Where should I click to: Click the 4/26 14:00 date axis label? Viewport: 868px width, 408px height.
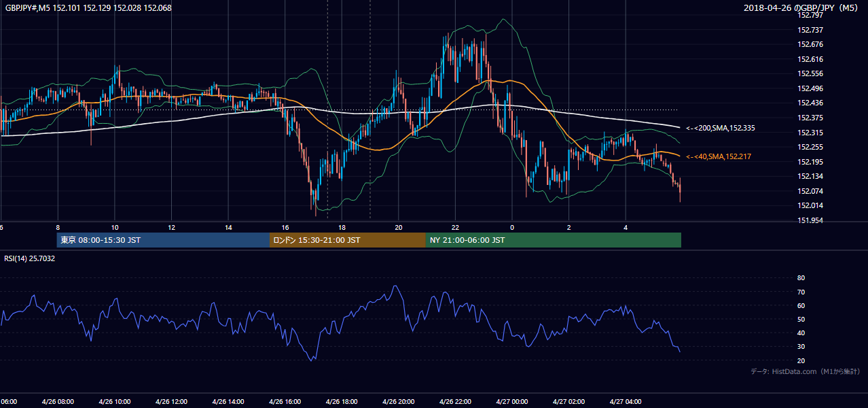click(x=228, y=402)
